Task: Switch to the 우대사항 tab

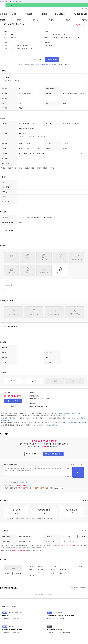Action: tap(35, 20)
